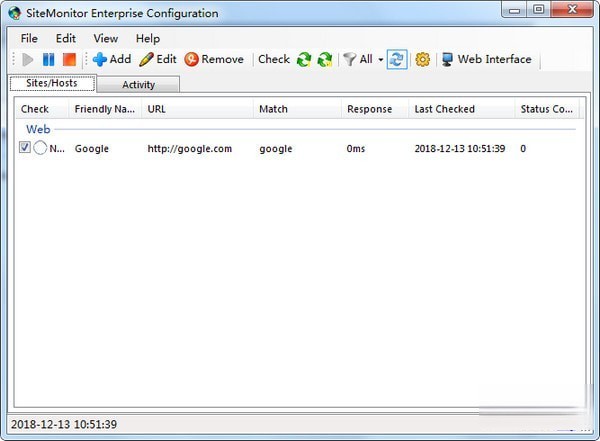The width and height of the screenshot is (600, 441).
Task: Pause monitoring with the blue pause icon
Action: (x=48, y=60)
